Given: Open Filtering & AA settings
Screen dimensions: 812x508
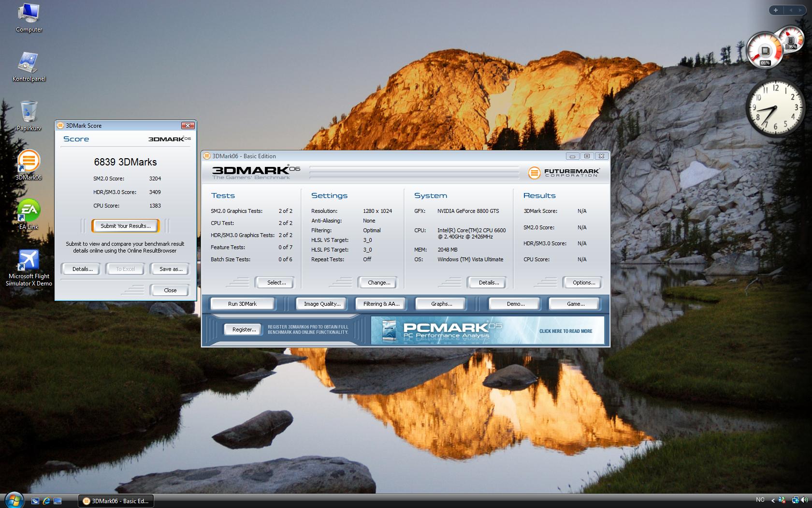Looking at the screenshot, I should coord(381,304).
